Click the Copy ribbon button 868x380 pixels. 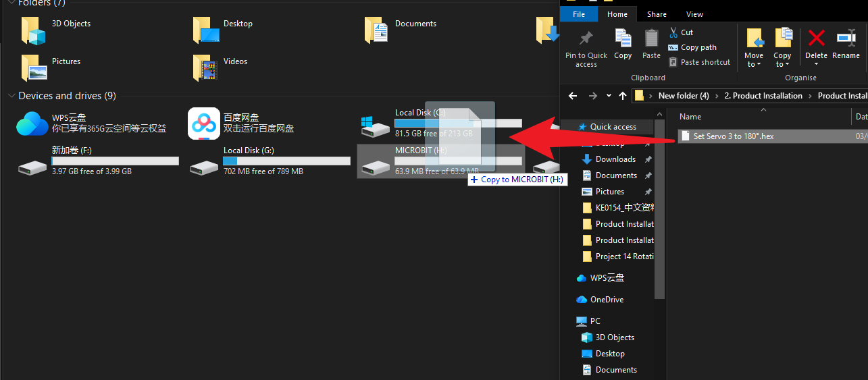623,45
